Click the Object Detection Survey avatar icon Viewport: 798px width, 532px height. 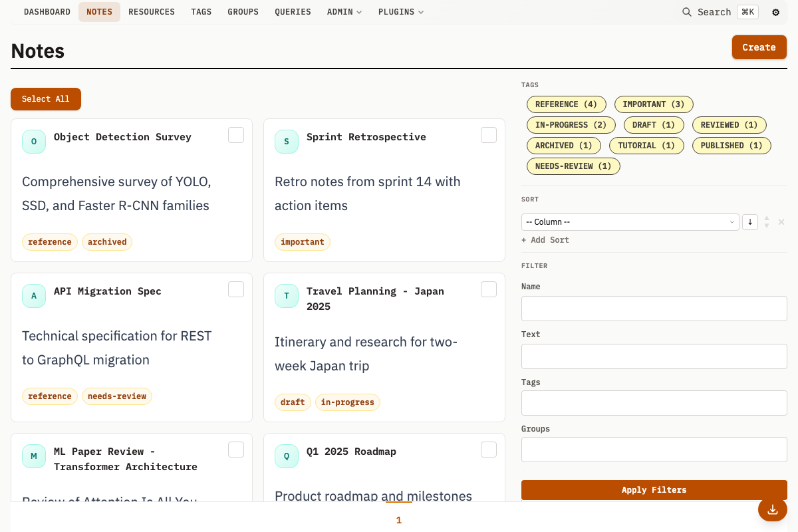click(34, 142)
